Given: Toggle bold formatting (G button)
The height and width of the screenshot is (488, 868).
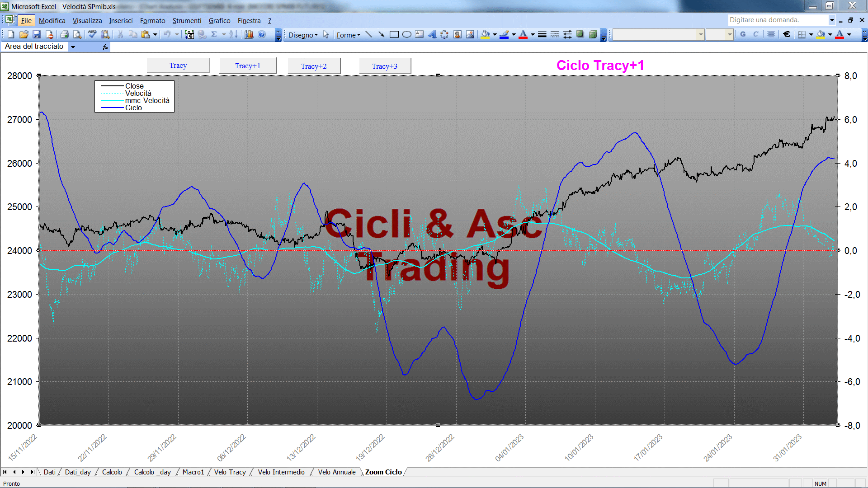Looking at the screenshot, I should coord(743,35).
